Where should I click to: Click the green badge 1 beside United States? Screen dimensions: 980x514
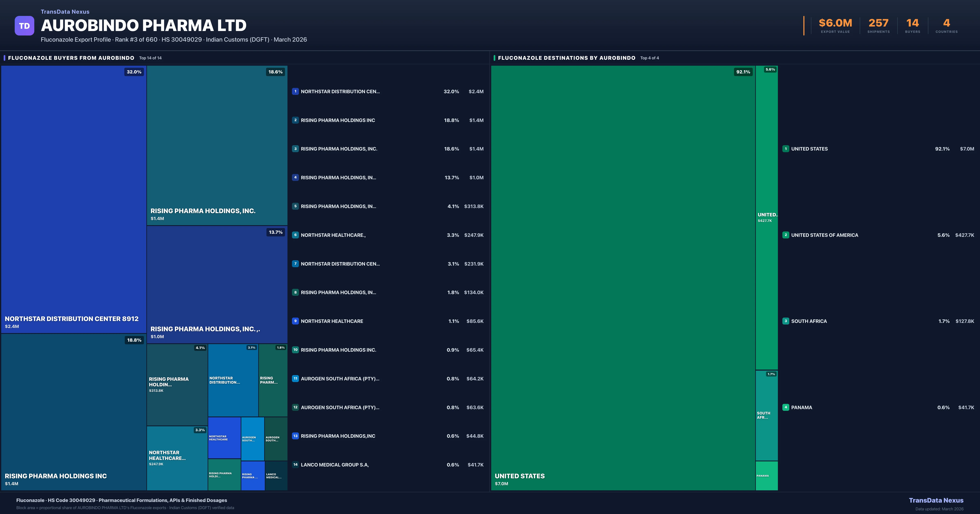click(786, 149)
